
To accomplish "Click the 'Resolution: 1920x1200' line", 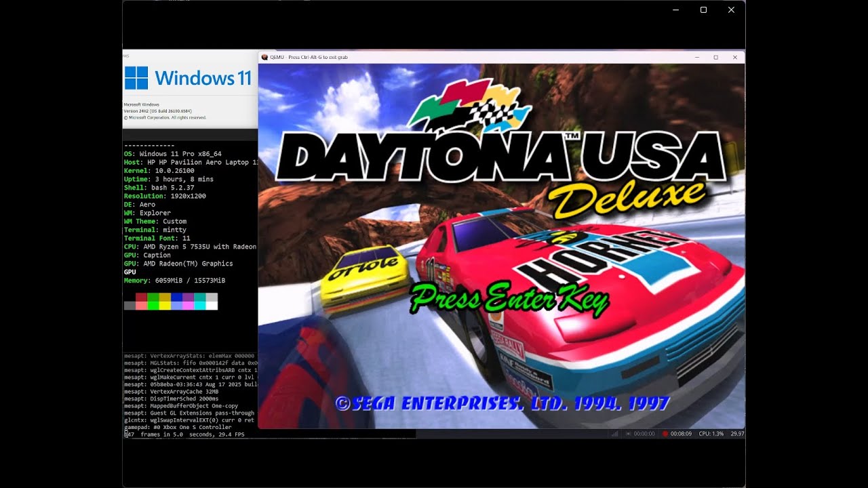I will (x=165, y=196).
